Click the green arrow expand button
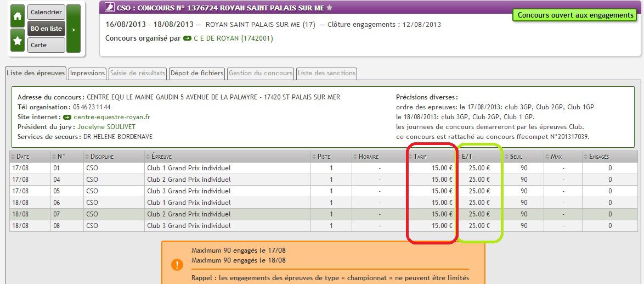644x284 pixels. point(74,29)
